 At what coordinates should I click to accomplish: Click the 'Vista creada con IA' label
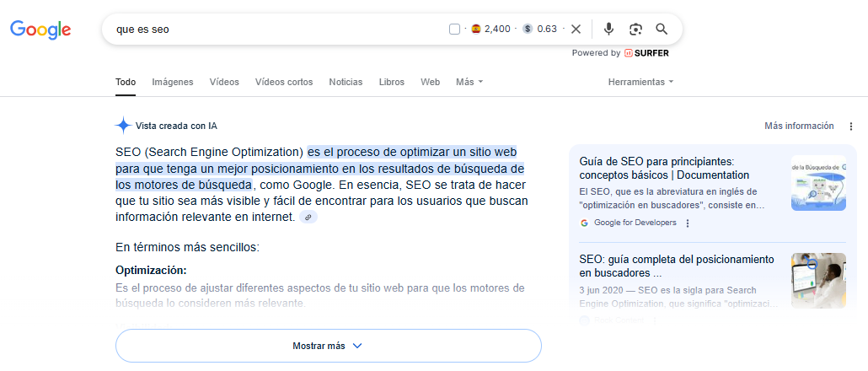point(176,126)
